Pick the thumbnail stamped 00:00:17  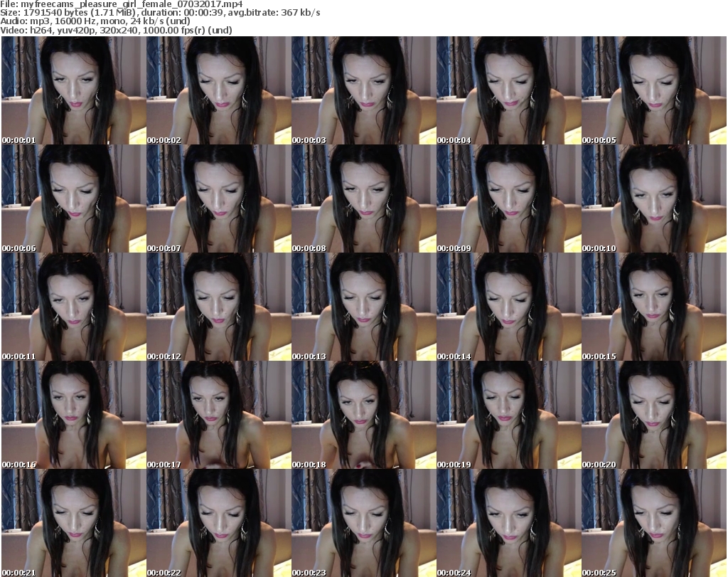(219, 415)
